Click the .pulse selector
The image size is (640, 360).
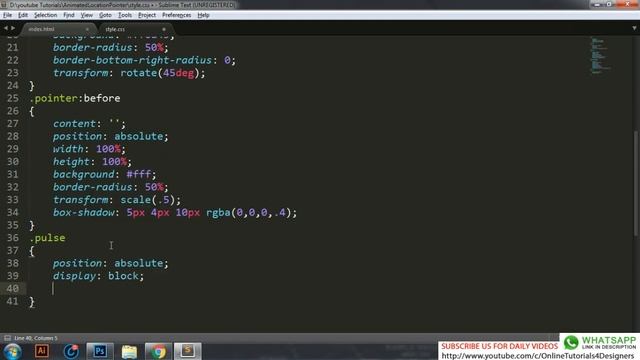coord(48,238)
